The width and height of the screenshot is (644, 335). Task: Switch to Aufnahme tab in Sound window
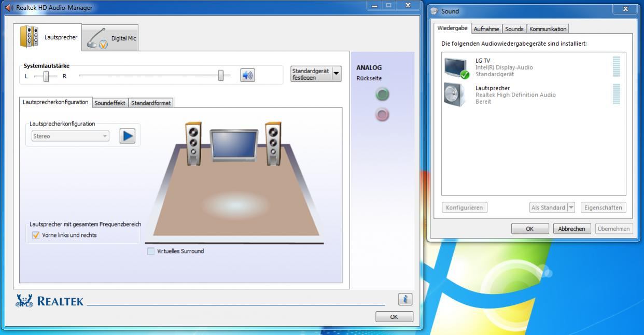pyautogui.click(x=486, y=29)
